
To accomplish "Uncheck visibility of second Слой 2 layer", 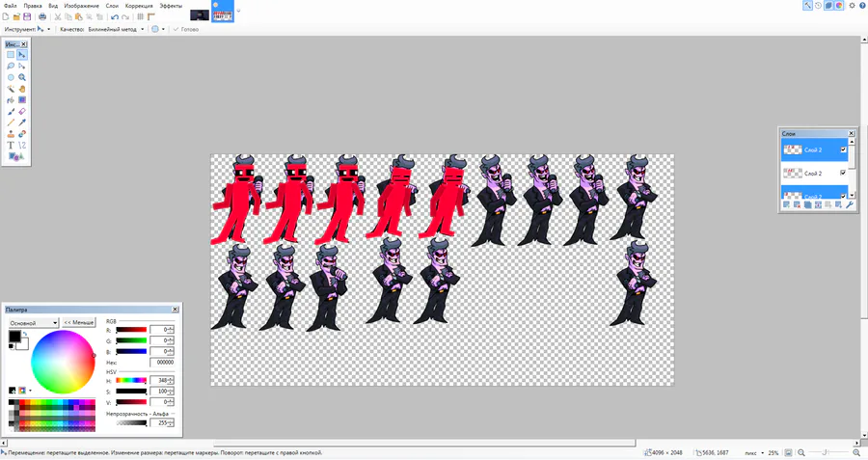I will pyautogui.click(x=843, y=173).
